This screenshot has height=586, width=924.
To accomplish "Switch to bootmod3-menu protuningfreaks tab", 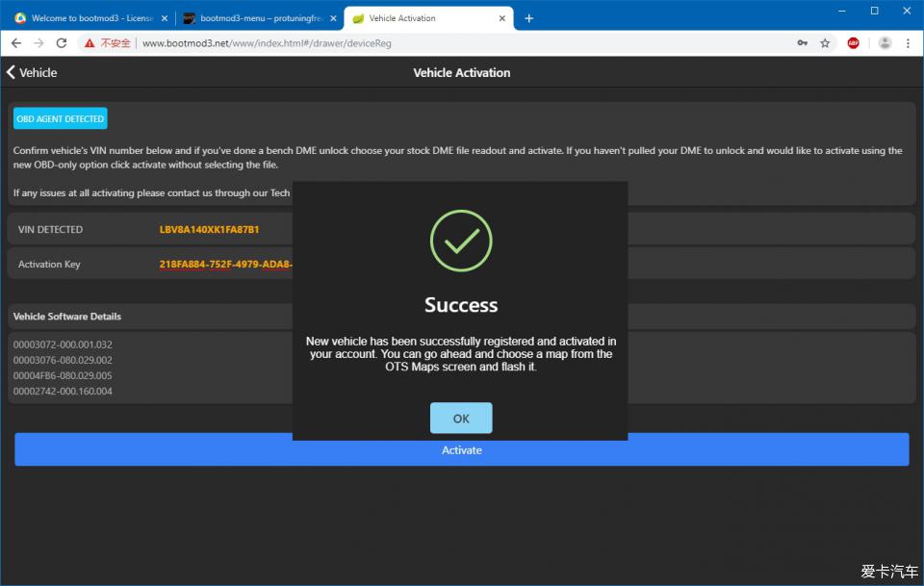I will click(x=261, y=18).
